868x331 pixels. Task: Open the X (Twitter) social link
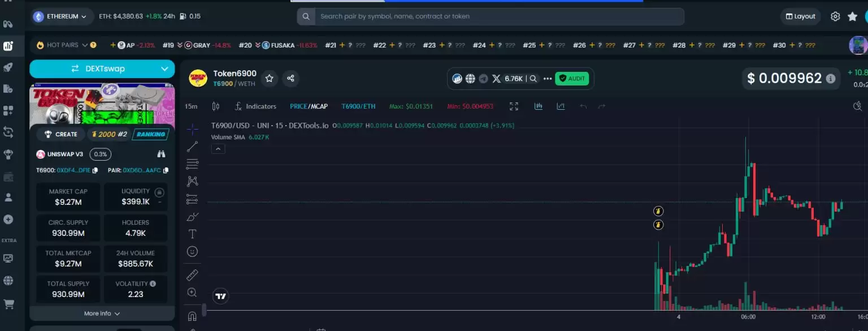pyautogui.click(x=496, y=79)
